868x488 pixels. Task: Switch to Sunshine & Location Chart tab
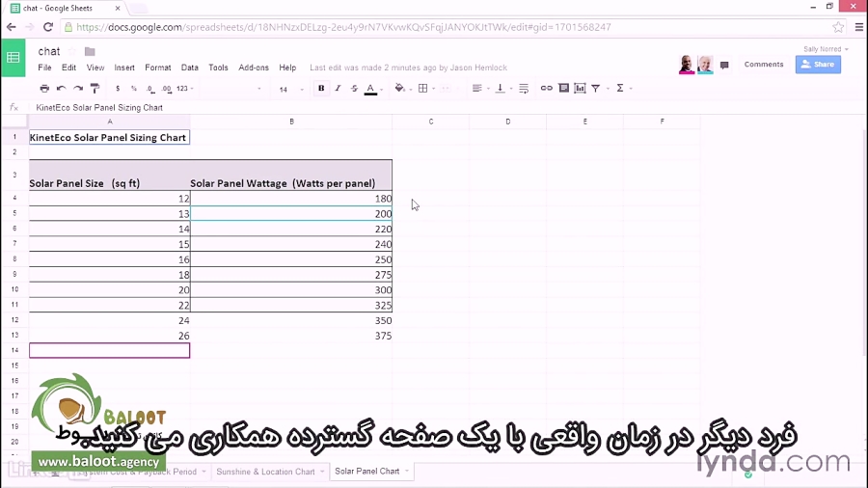[265, 472]
